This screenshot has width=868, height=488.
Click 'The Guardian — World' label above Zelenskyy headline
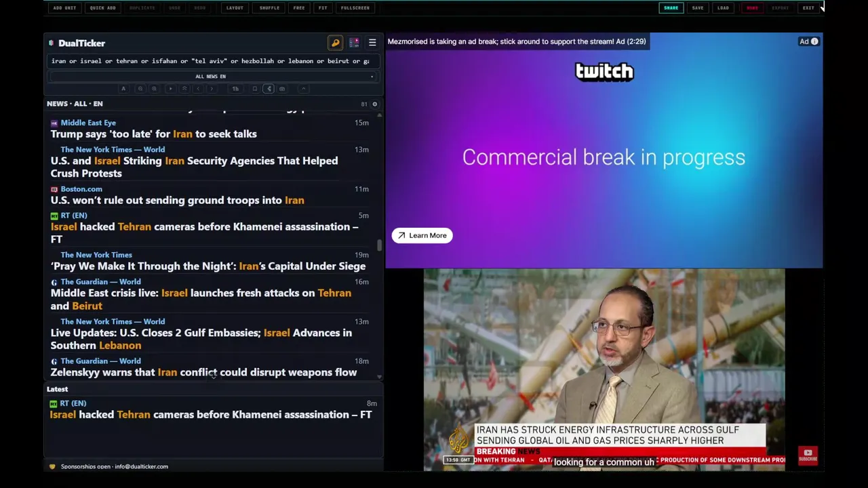tap(100, 361)
